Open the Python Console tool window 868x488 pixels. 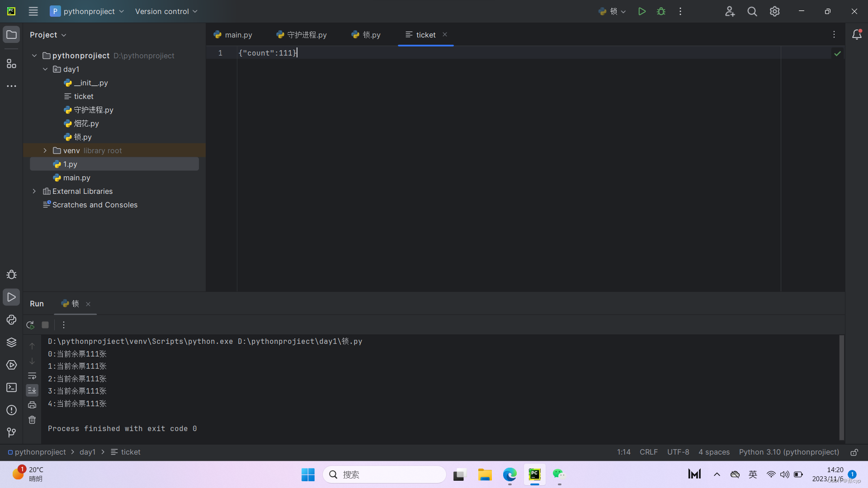click(11, 320)
